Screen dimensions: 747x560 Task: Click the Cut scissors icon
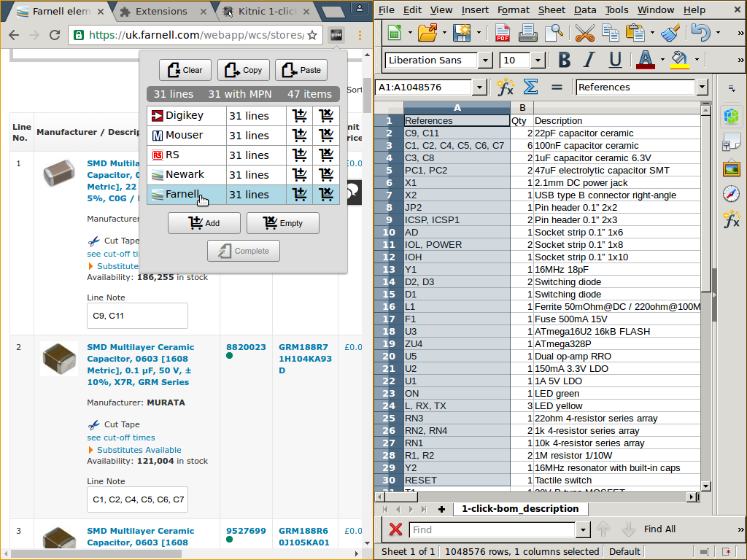pyautogui.click(x=584, y=33)
